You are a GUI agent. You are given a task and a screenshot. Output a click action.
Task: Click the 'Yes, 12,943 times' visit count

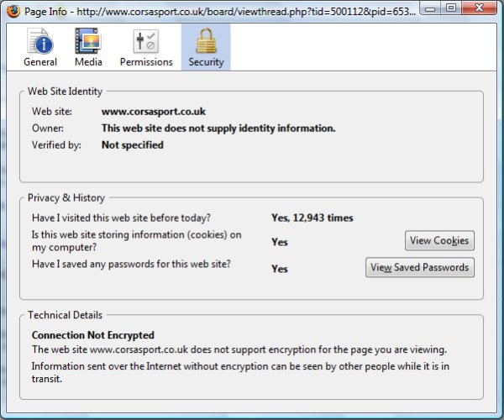[x=312, y=218]
